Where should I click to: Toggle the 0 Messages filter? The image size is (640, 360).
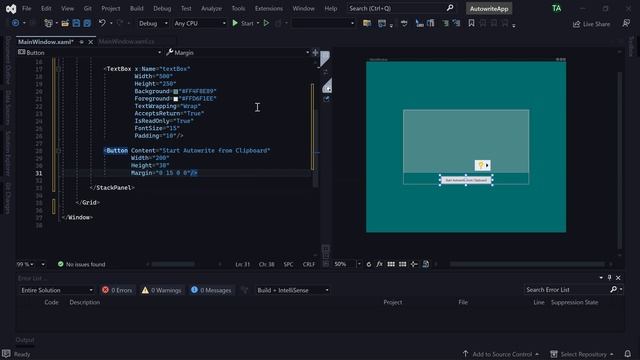211,290
